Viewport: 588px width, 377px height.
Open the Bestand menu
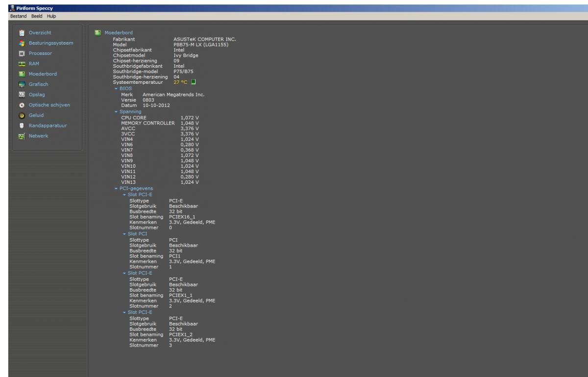coord(20,16)
